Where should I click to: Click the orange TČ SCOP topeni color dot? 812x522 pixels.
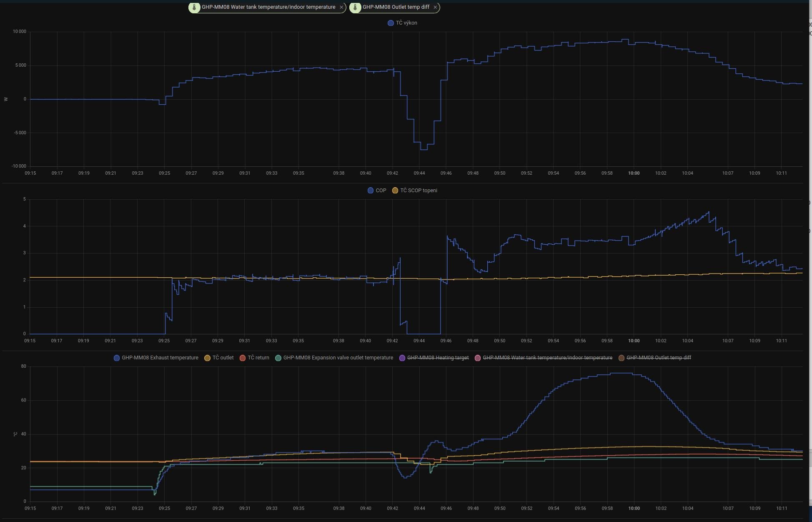(395, 191)
